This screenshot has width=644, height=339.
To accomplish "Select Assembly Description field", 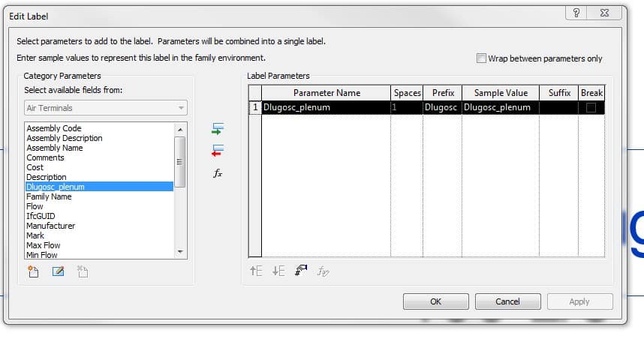I will pyautogui.click(x=98, y=138).
